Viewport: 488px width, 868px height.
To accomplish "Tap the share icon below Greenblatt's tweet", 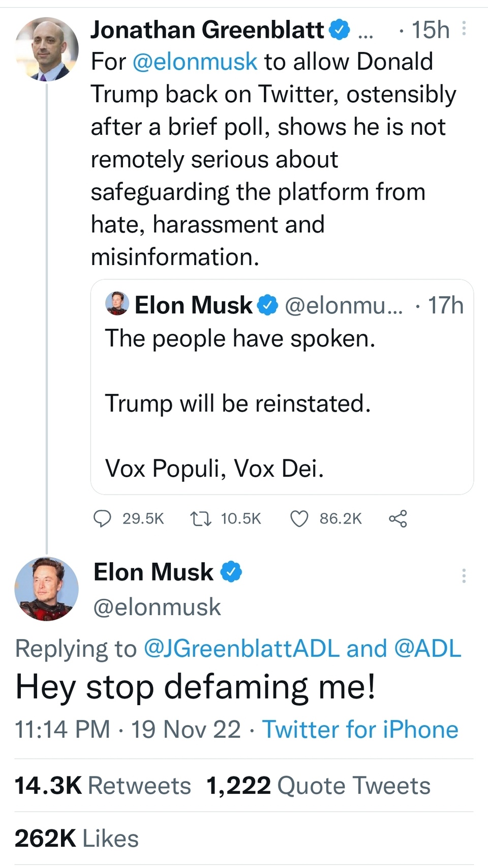I will pos(398,518).
